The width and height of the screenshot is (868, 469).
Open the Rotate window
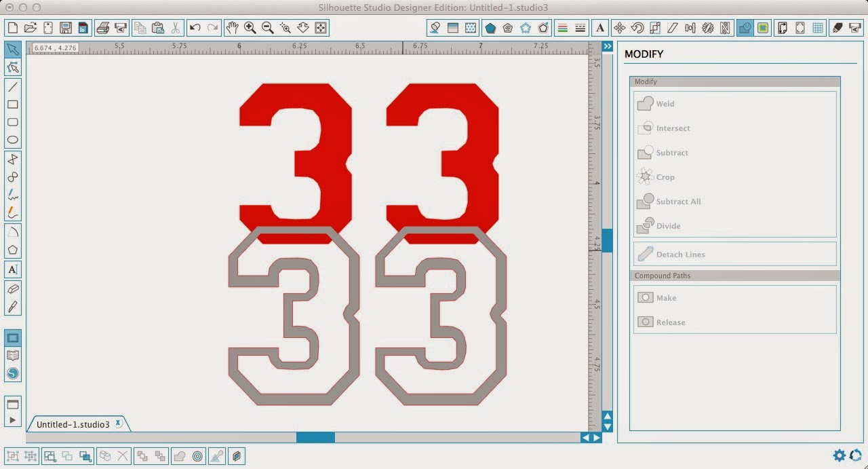click(x=637, y=28)
